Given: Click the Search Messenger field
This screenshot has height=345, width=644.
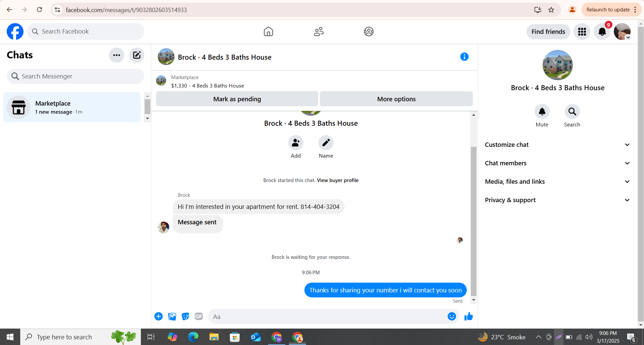Looking at the screenshot, I should point(76,76).
